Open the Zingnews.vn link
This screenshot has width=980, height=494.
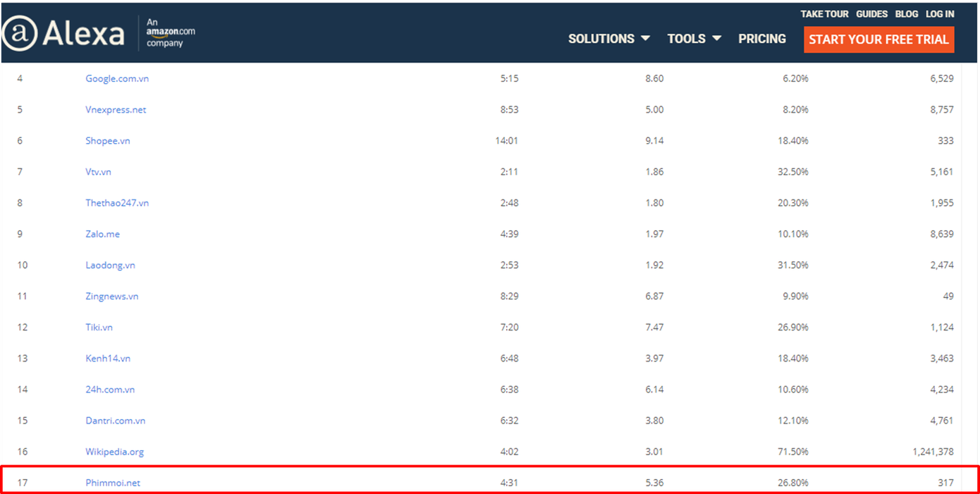112,296
